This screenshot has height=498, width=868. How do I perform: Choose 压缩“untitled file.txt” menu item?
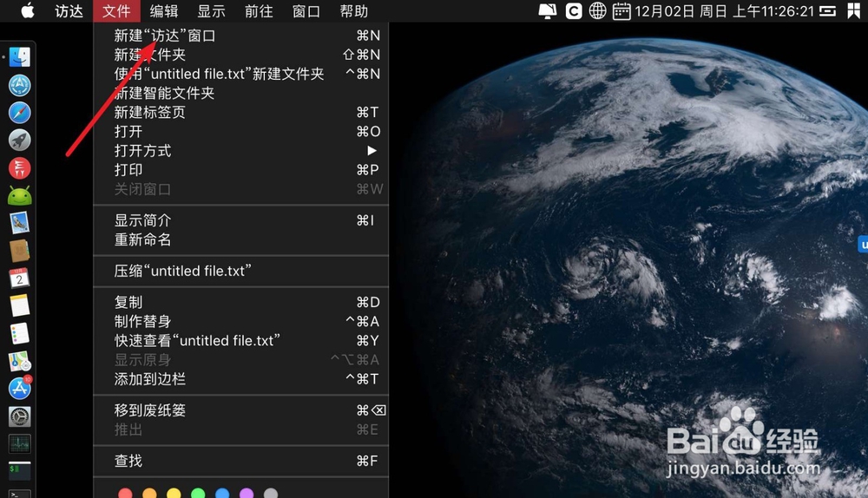coord(240,272)
